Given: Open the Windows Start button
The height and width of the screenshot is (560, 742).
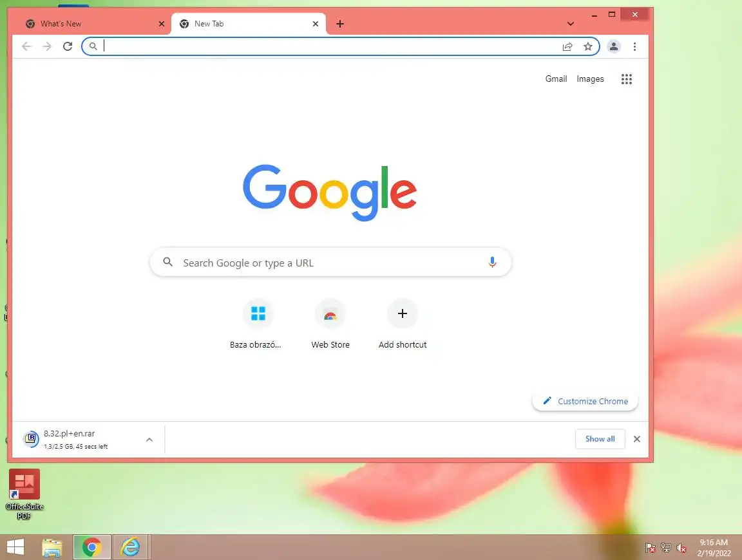Looking at the screenshot, I should pos(15,547).
